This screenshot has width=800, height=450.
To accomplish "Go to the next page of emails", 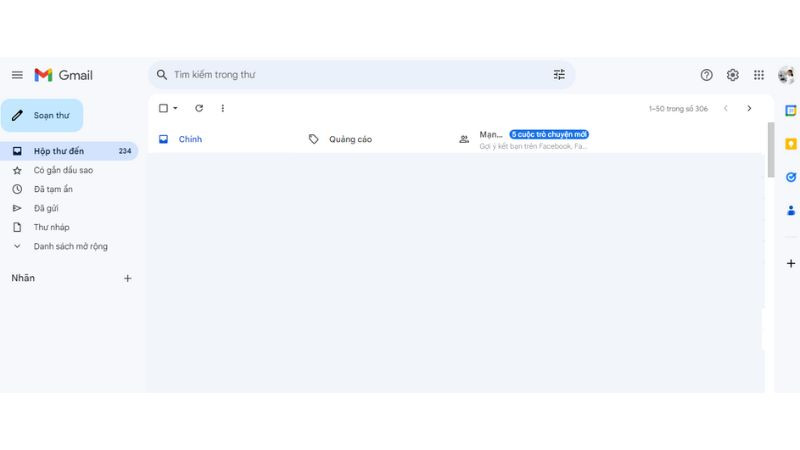I will click(749, 108).
